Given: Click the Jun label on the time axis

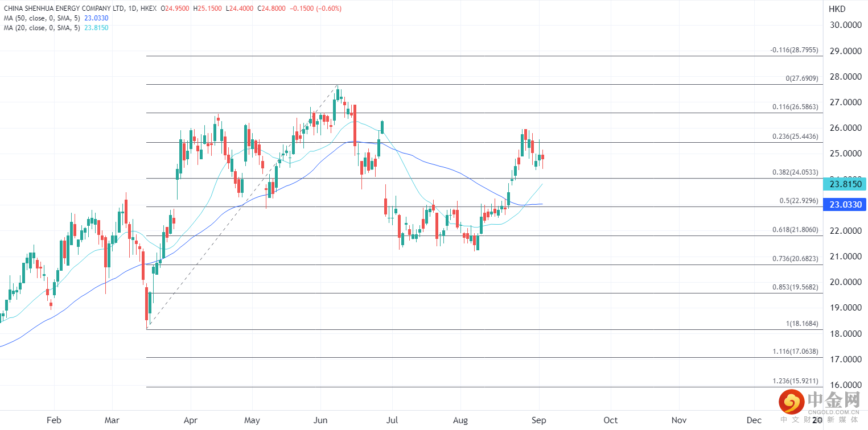Looking at the screenshot, I should click(320, 420).
